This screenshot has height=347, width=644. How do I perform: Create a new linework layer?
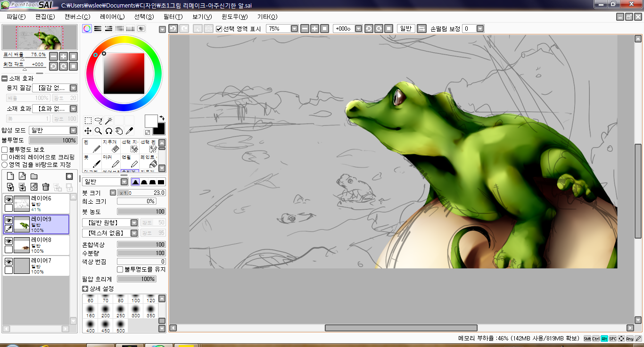(x=22, y=176)
